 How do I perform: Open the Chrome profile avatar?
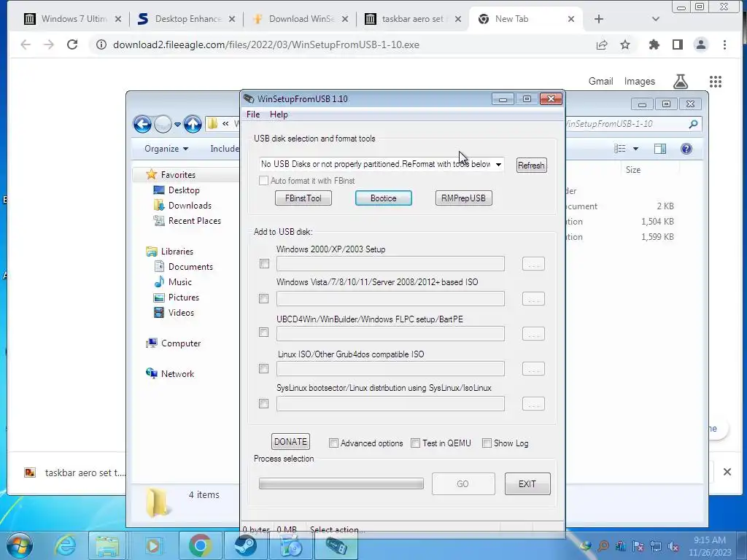pos(701,44)
